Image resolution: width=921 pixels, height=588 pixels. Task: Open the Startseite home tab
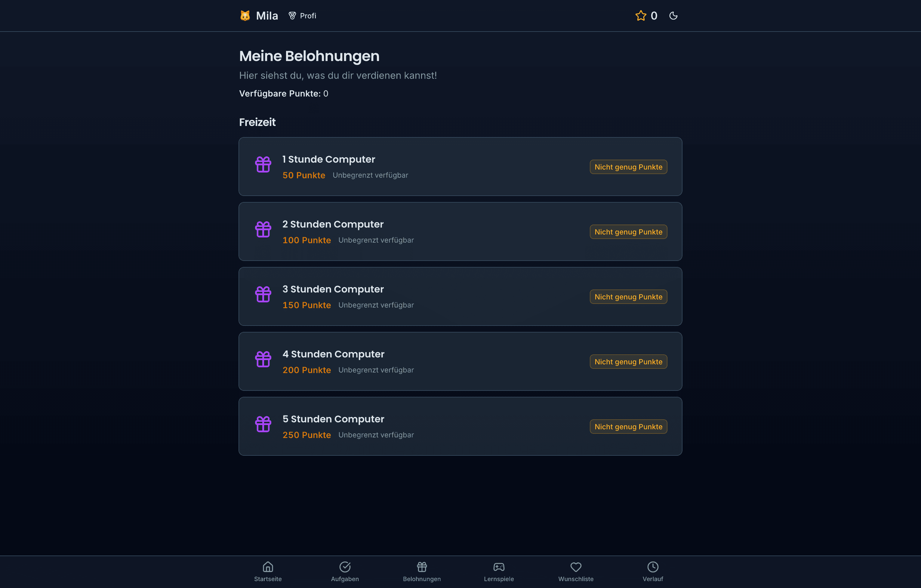click(268, 571)
